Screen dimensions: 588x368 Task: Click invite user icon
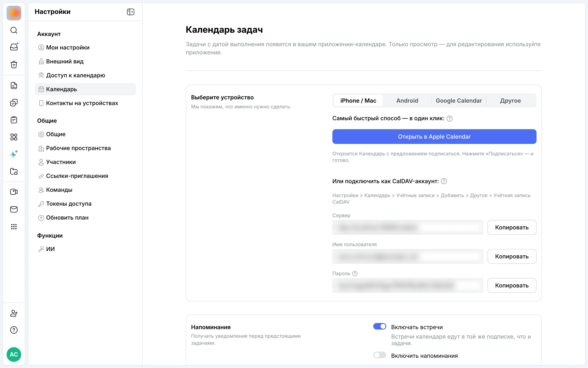[x=14, y=313]
